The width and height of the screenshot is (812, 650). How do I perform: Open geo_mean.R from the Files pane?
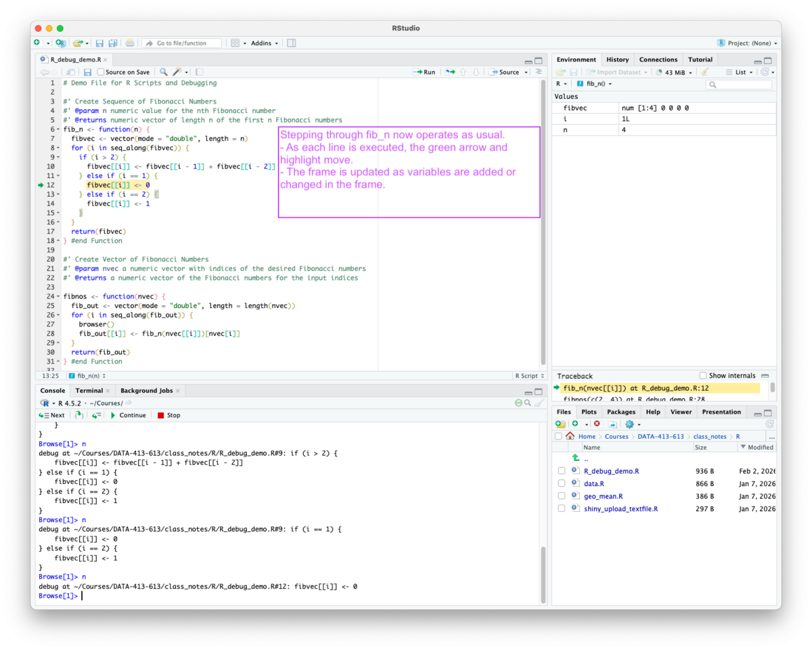pyautogui.click(x=603, y=496)
